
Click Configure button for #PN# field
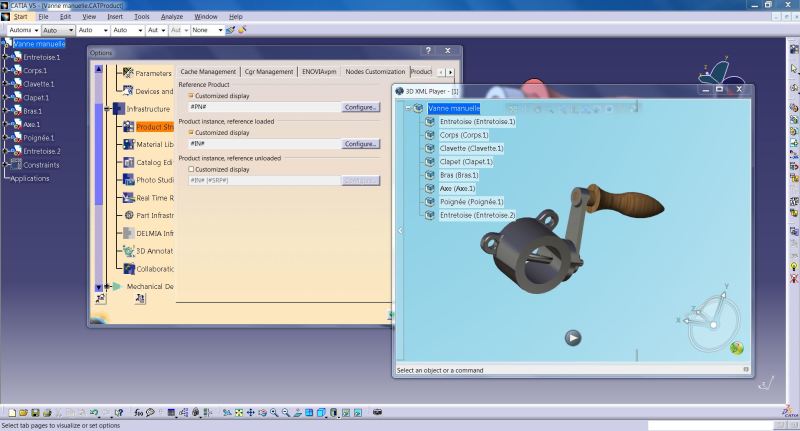360,107
